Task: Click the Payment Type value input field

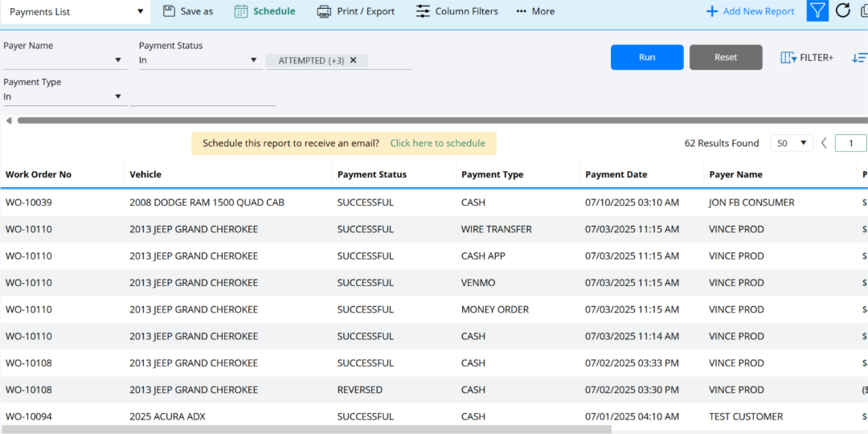Action: coord(203,96)
